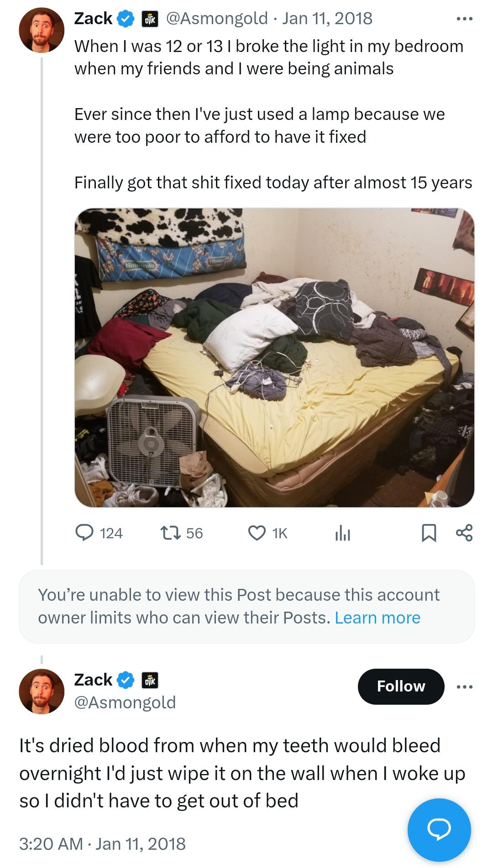The height and width of the screenshot is (868, 493).
Task: Click OTK badge next to lower Zack name
Action: tap(150, 680)
